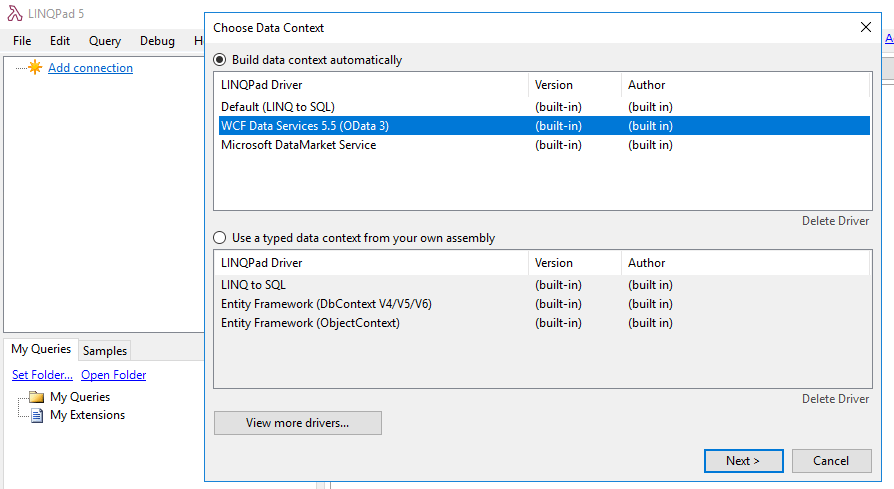The image size is (894, 489).
Task: Click Version column header in top list
Action: pos(575,85)
